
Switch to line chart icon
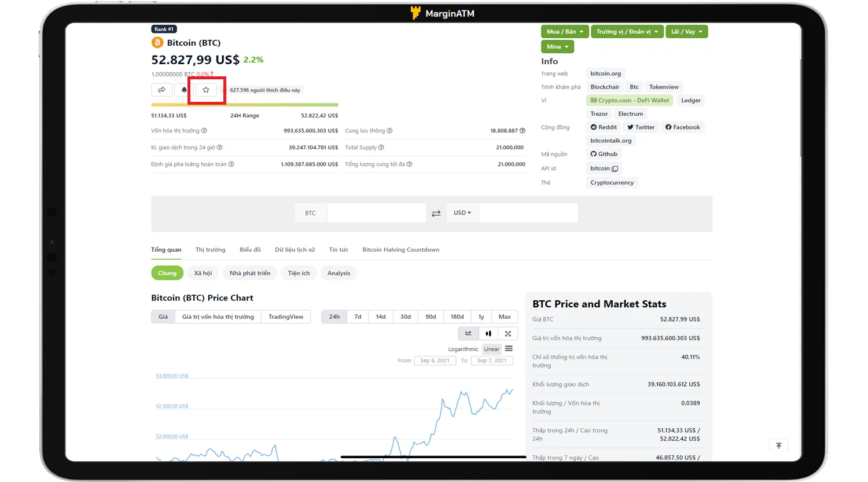468,333
